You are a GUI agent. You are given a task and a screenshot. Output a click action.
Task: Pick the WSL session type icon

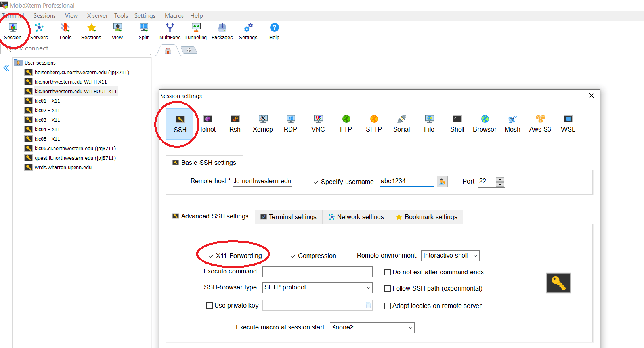coord(568,124)
